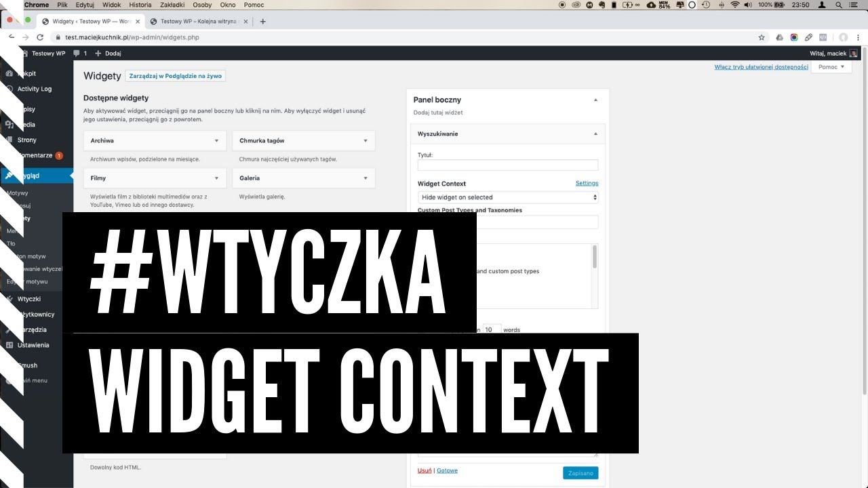Open the Pomoc help dropdown tab
The image size is (868, 488).
click(831, 67)
